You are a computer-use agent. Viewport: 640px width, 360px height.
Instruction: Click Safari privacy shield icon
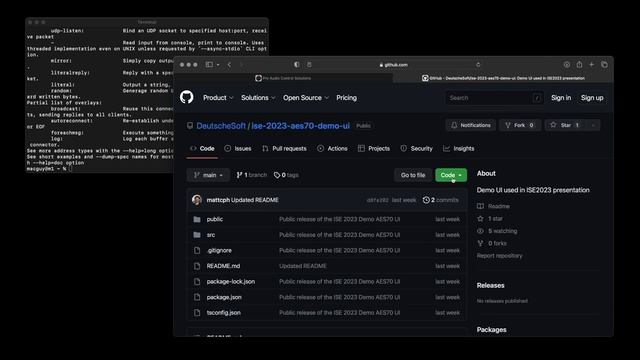click(297, 64)
